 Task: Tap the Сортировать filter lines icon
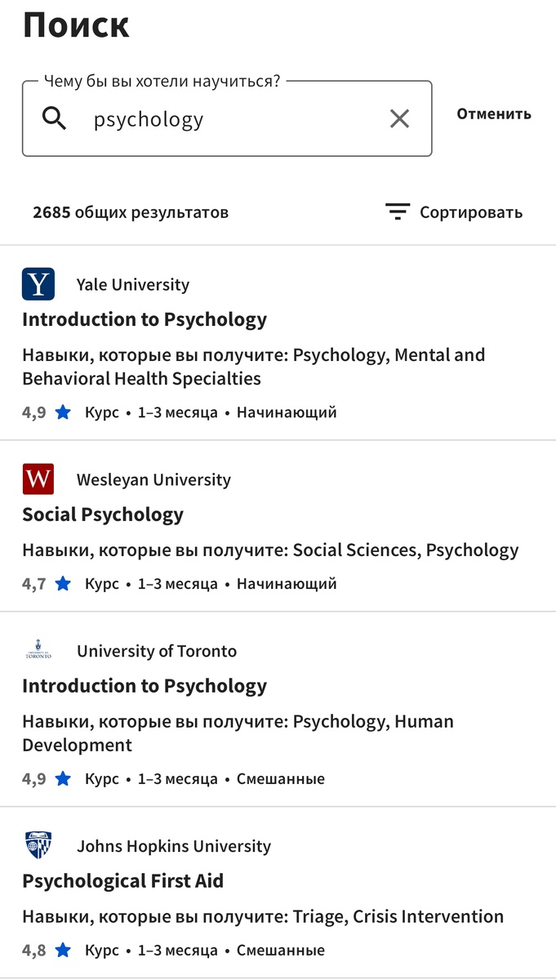click(398, 212)
